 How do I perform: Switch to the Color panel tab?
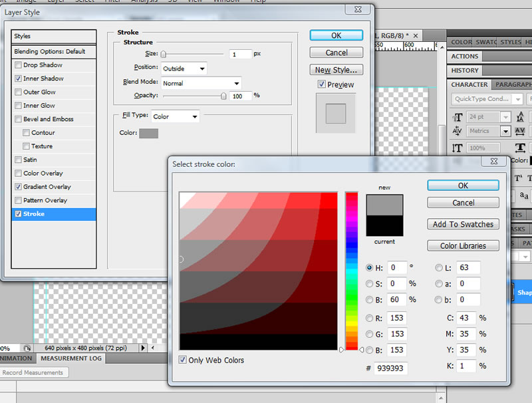point(461,42)
